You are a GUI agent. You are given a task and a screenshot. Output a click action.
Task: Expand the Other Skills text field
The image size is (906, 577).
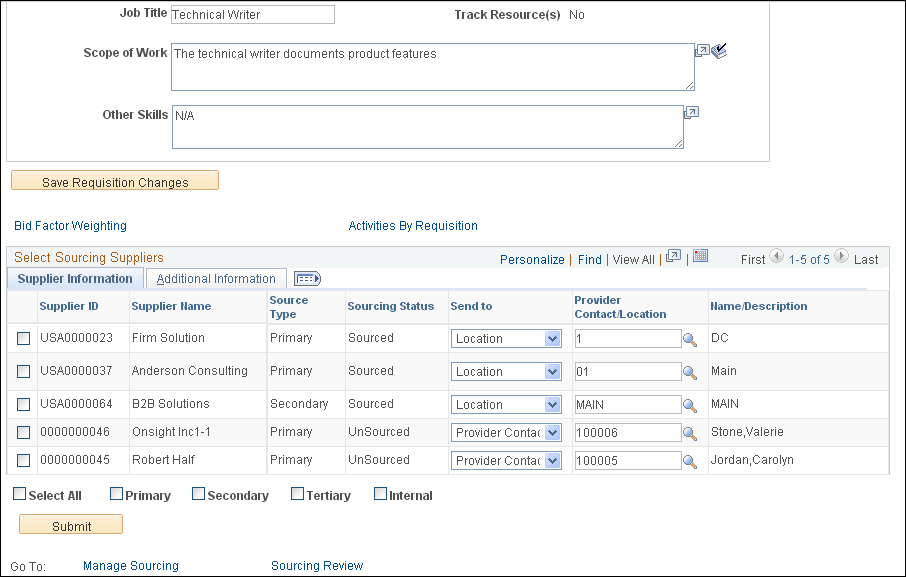[690, 113]
